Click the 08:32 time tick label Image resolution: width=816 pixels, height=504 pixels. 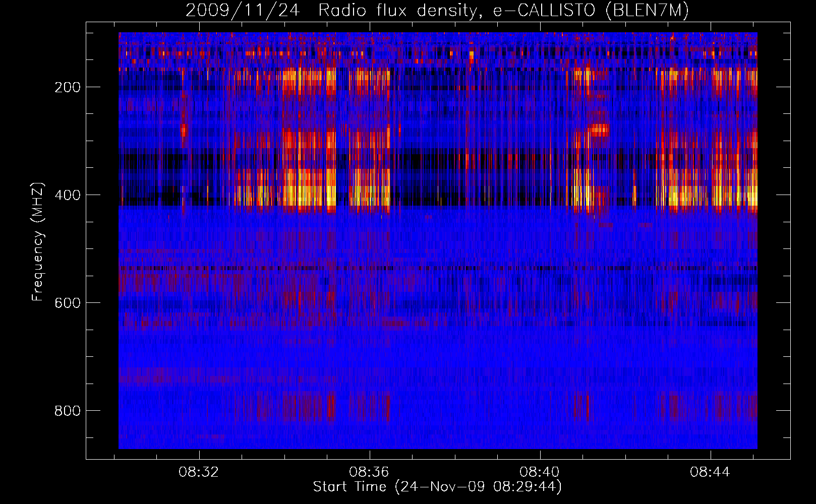click(199, 472)
